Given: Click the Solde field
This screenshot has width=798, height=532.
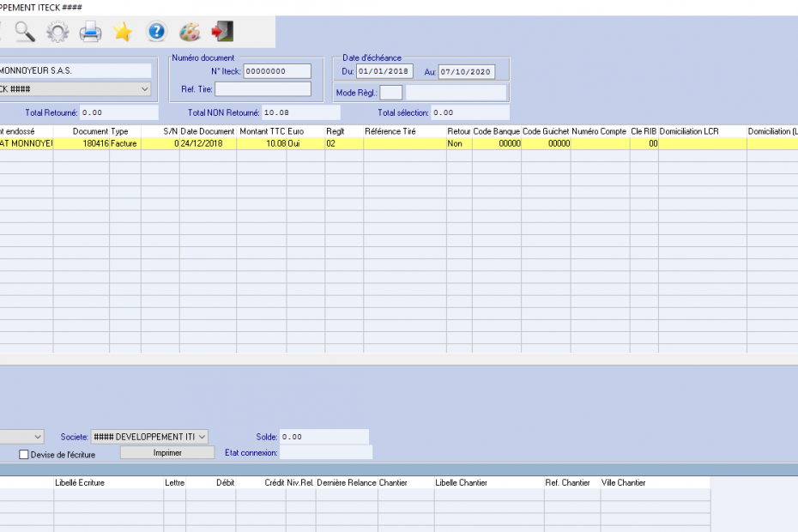Looking at the screenshot, I should [x=324, y=437].
